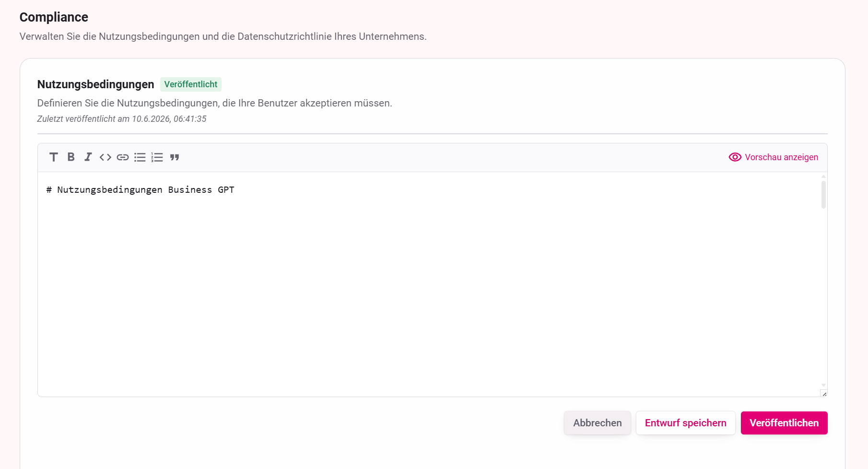Insert a hyperlink using the link icon

click(123, 157)
